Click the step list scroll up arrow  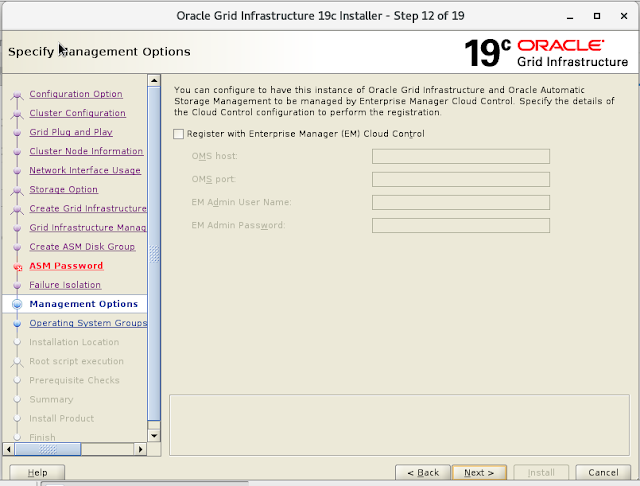tap(154, 80)
